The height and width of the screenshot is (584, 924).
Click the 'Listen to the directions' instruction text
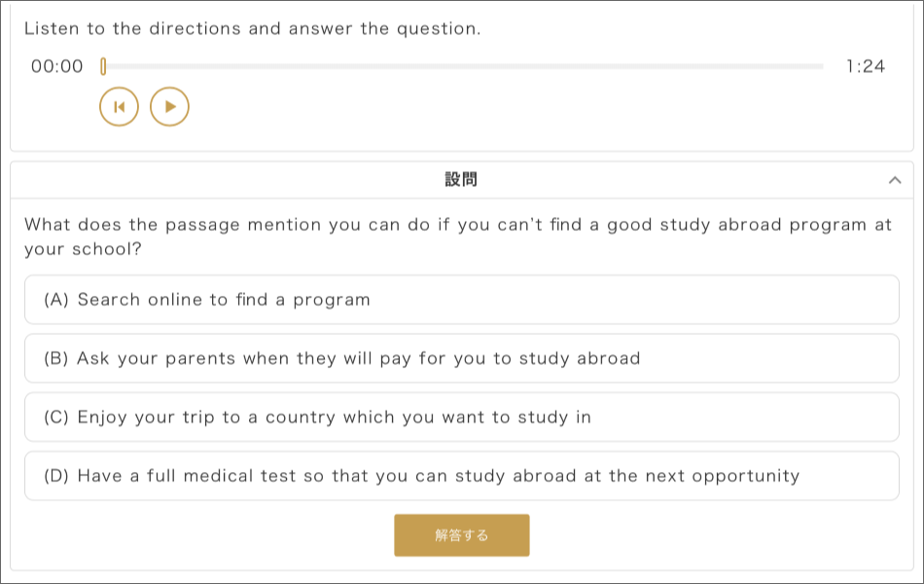(252, 28)
